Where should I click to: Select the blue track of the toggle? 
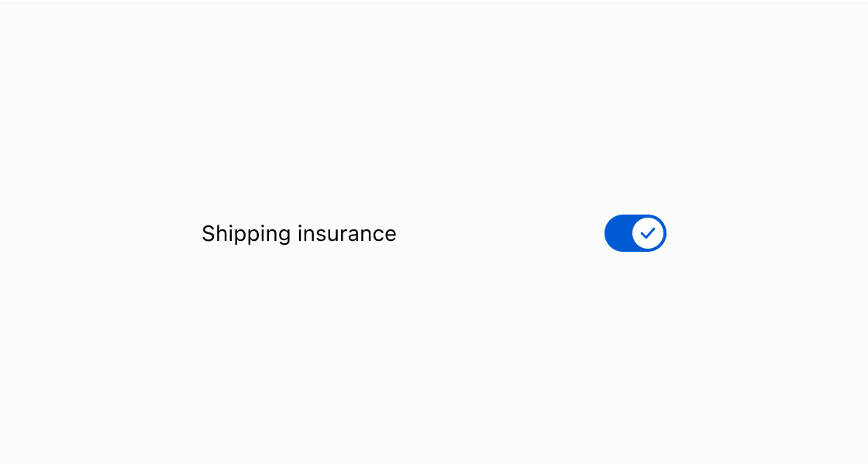pyautogui.click(x=618, y=233)
